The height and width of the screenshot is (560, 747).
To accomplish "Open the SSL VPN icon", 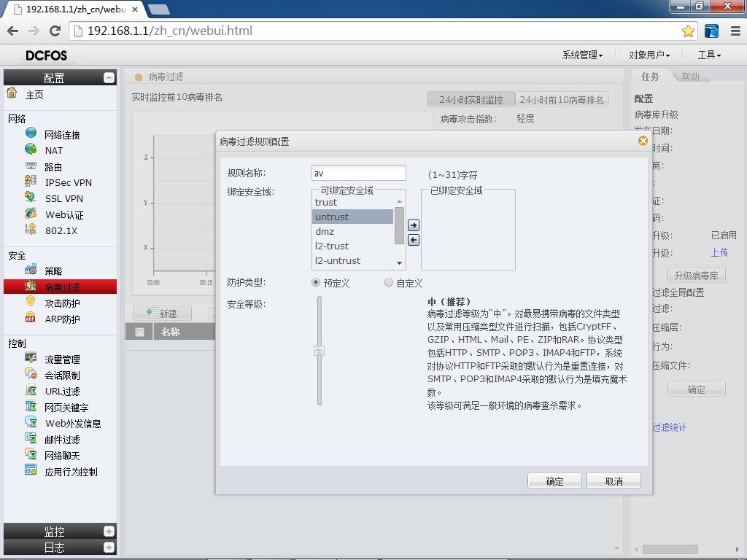I will coord(31,197).
